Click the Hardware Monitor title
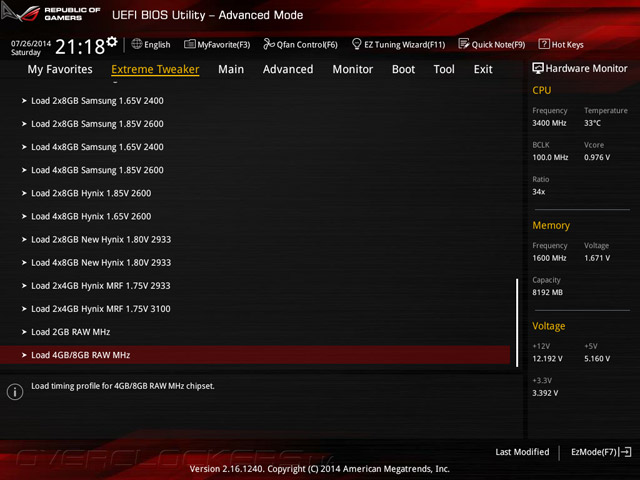This screenshot has height=480, width=640. tap(586, 69)
